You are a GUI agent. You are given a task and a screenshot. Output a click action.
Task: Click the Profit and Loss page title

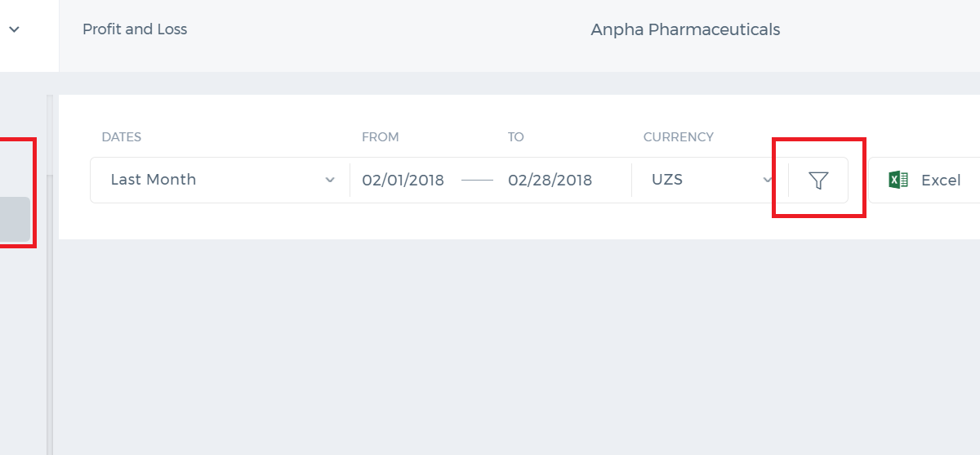(x=135, y=29)
